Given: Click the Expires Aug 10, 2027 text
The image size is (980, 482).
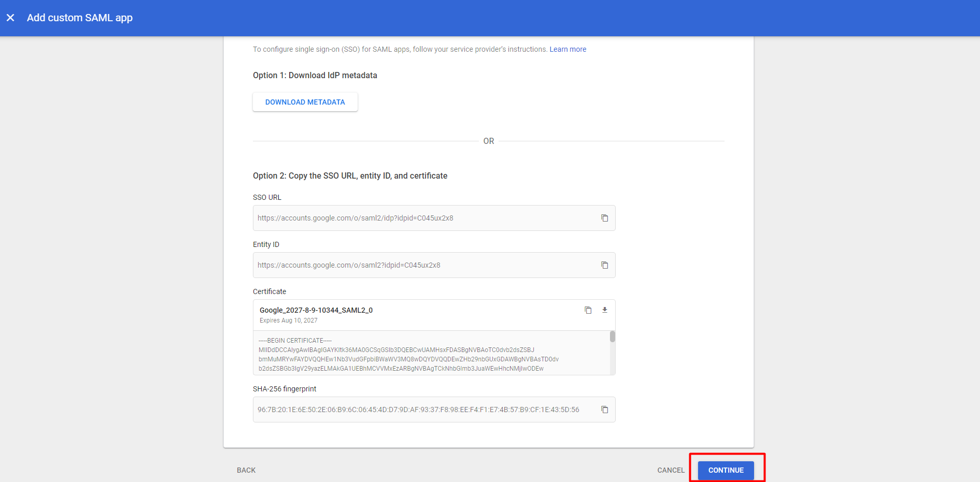Looking at the screenshot, I should pyautogui.click(x=288, y=320).
